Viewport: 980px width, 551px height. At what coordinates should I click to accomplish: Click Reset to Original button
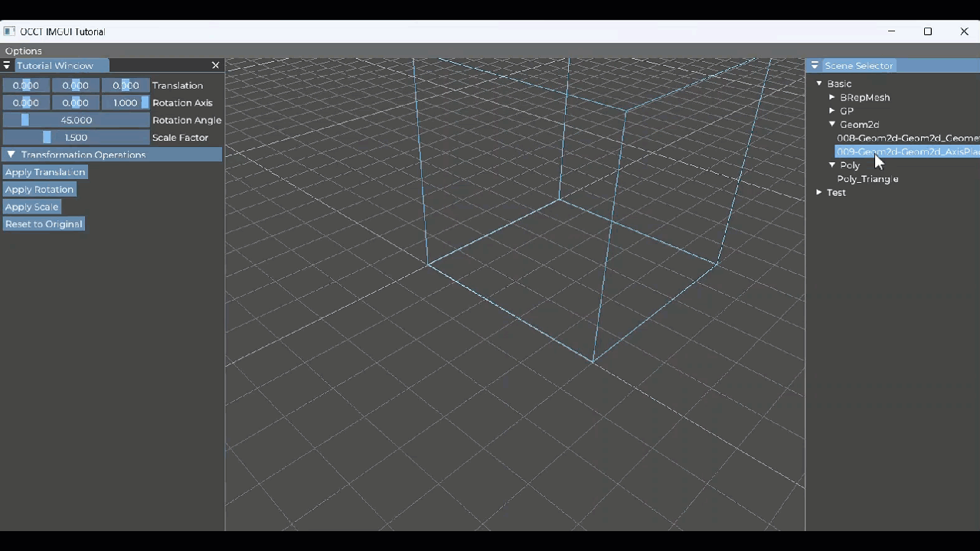click(x=44, y=224)
